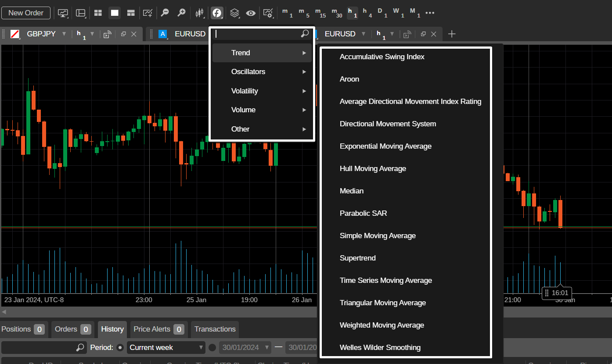Select the Period radio button

(120, 348)
